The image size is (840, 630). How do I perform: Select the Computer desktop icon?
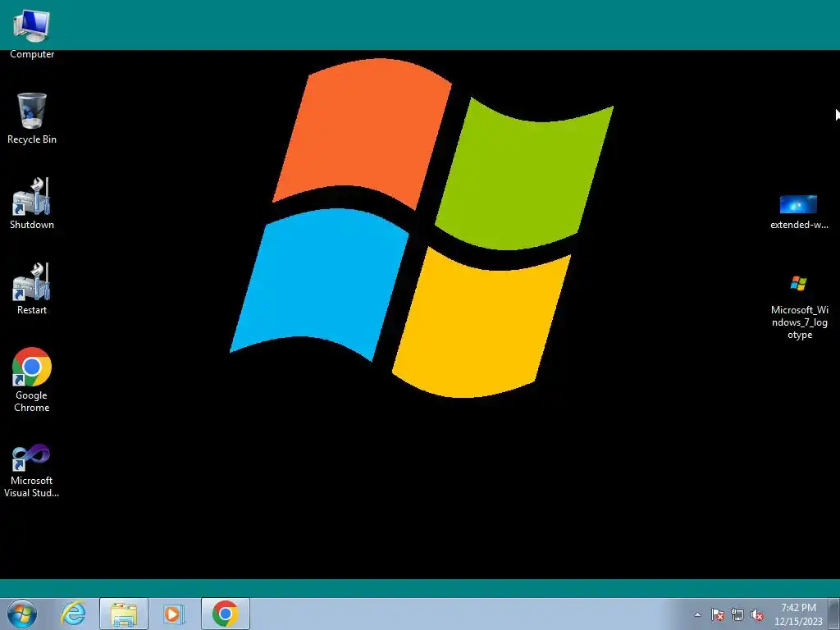coord(32,33)
